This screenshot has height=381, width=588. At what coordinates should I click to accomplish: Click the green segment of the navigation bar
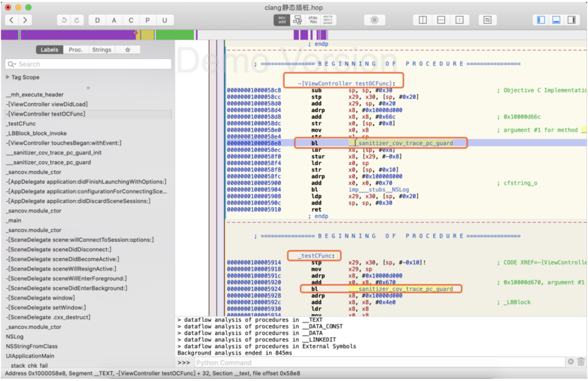point(175,35)
